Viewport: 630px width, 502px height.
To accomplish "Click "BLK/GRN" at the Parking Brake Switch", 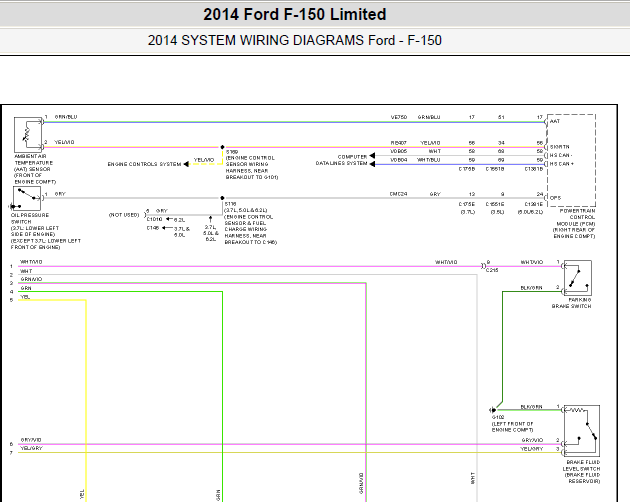I will (532, 288).
